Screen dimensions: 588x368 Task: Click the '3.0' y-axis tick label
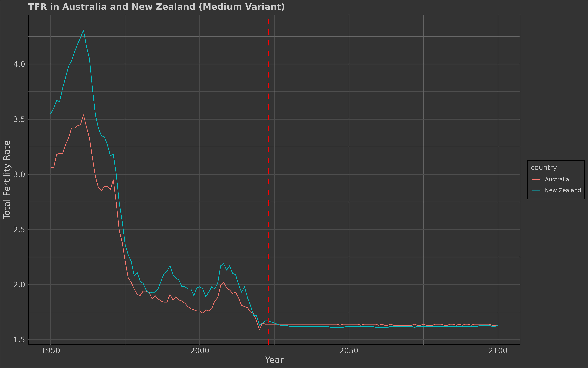click(x=19, y=174)
